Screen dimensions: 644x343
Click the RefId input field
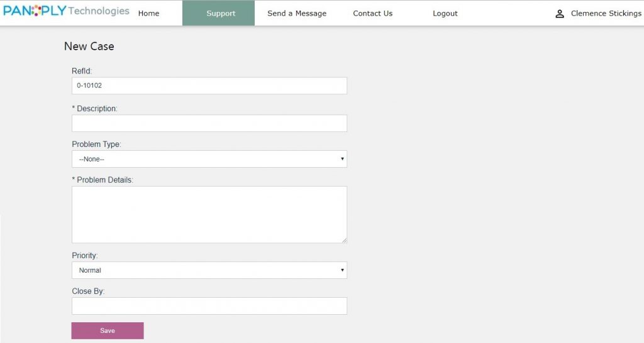[209, 85]
